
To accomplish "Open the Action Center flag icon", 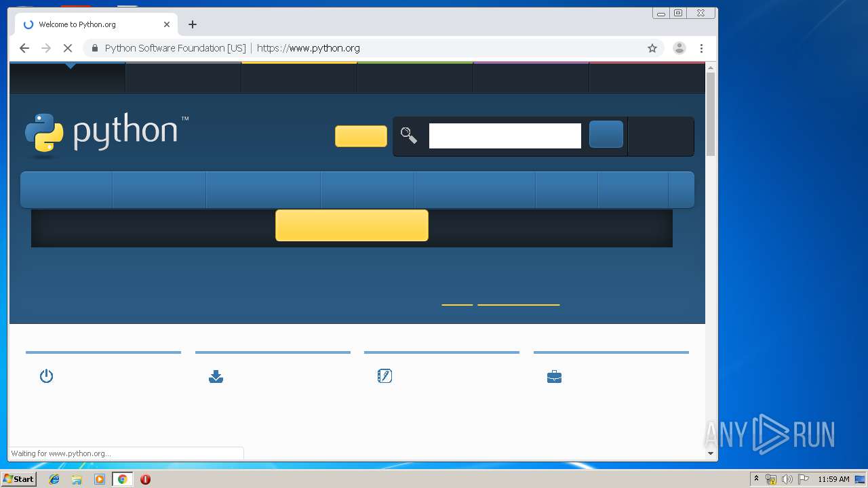I will pyautogui.click(x=804, y=479).
